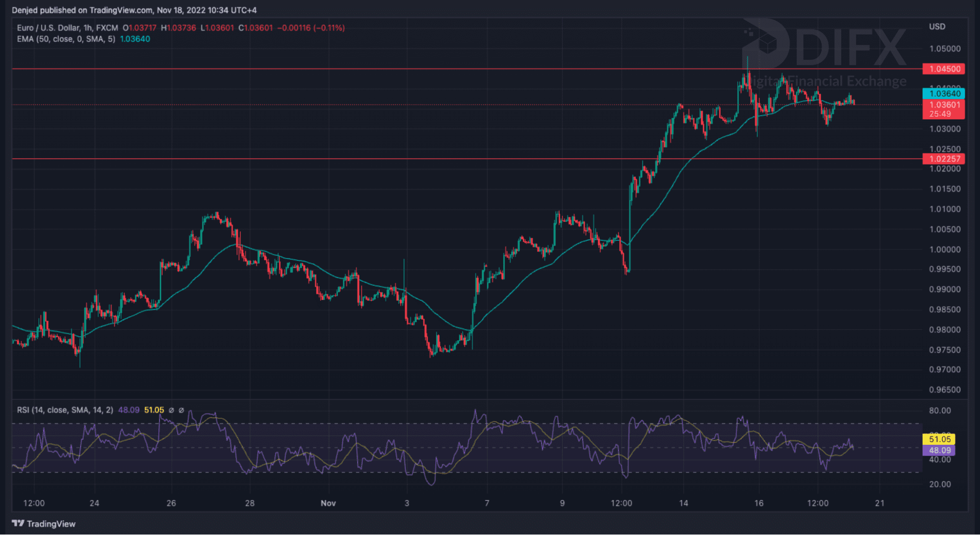Viewport: 980px width, 535px height.
Task: Open the RSI (14, close, SMA) indicator legend
Action: (x=65, y=410)
